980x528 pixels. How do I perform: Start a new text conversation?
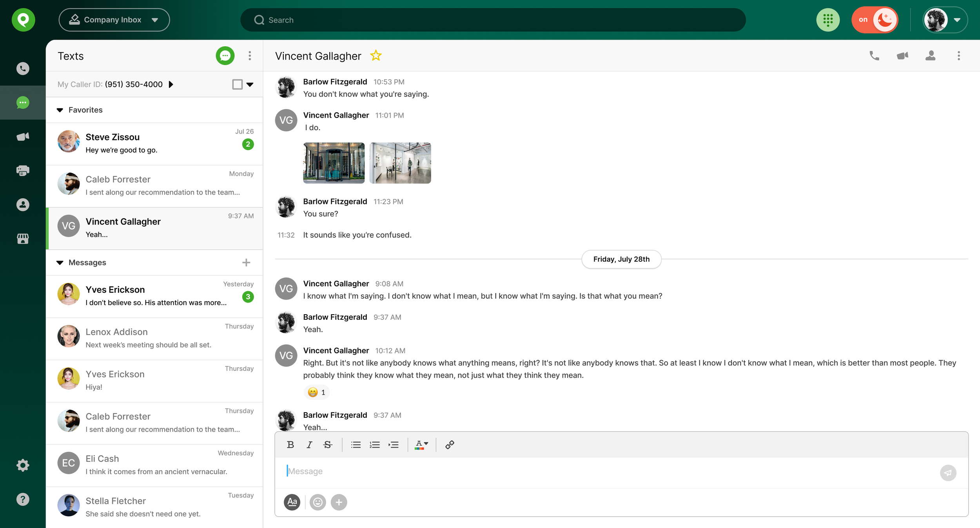225,56
